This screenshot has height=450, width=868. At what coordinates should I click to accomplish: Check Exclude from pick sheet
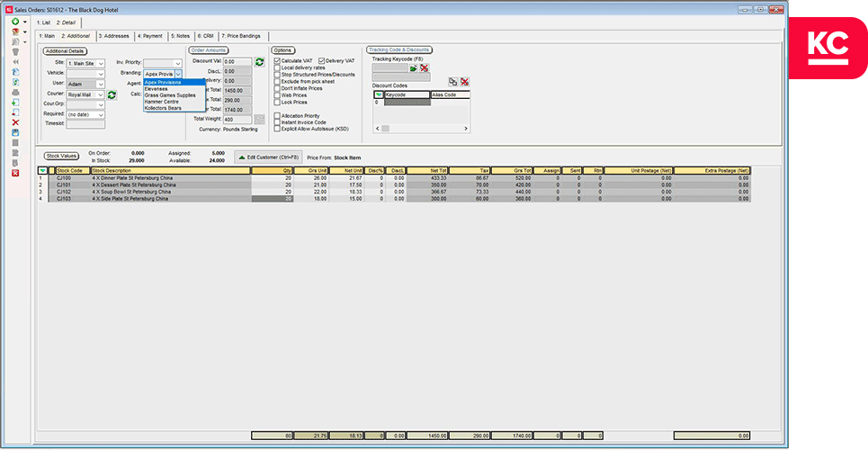point(277,82)
